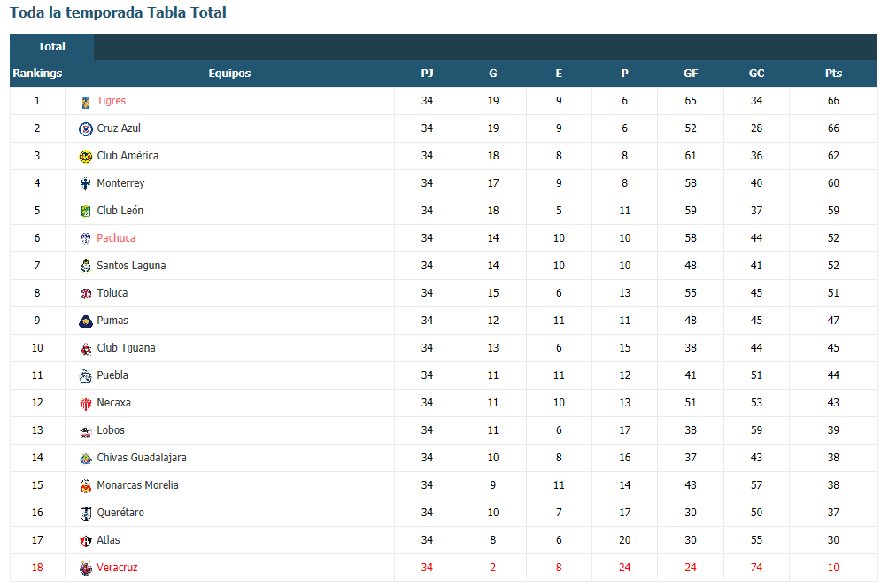Click the Cruz Azul team crest icon
This screenshot has width=889, height=588.
tap(86, 129)
